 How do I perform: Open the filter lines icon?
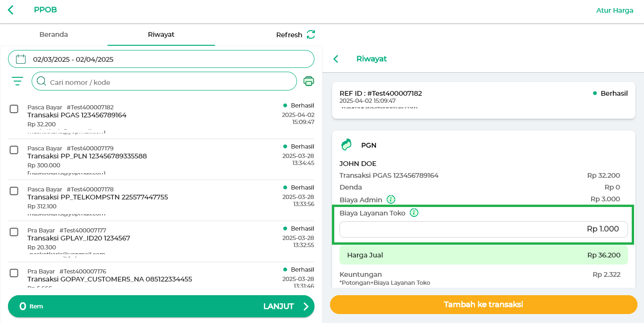pos(17,81)
